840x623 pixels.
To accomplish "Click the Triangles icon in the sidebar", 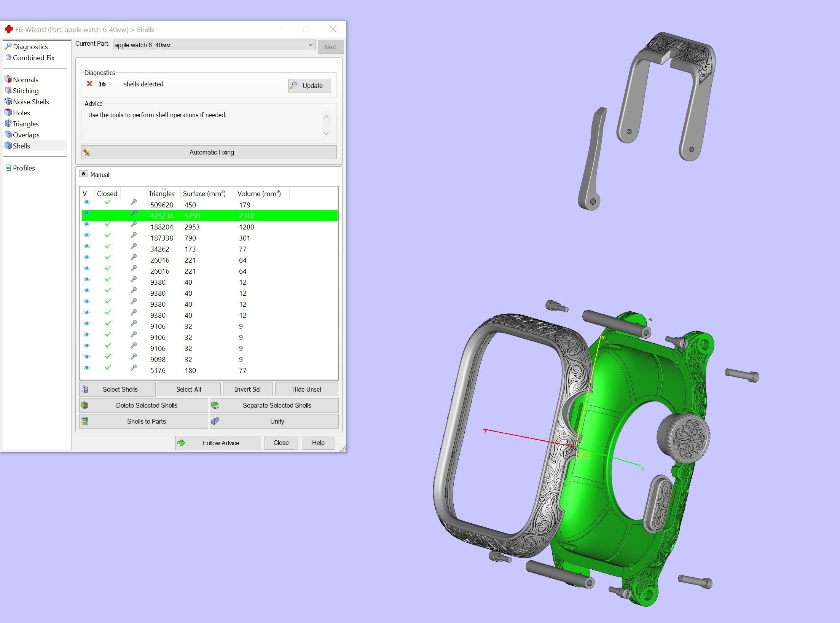I will point(8,124).
